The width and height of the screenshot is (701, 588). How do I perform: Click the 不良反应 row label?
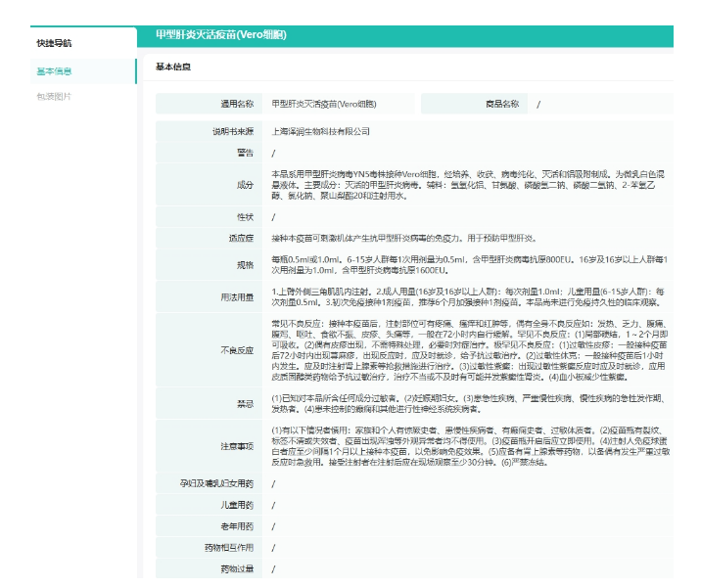coord(237,348)
